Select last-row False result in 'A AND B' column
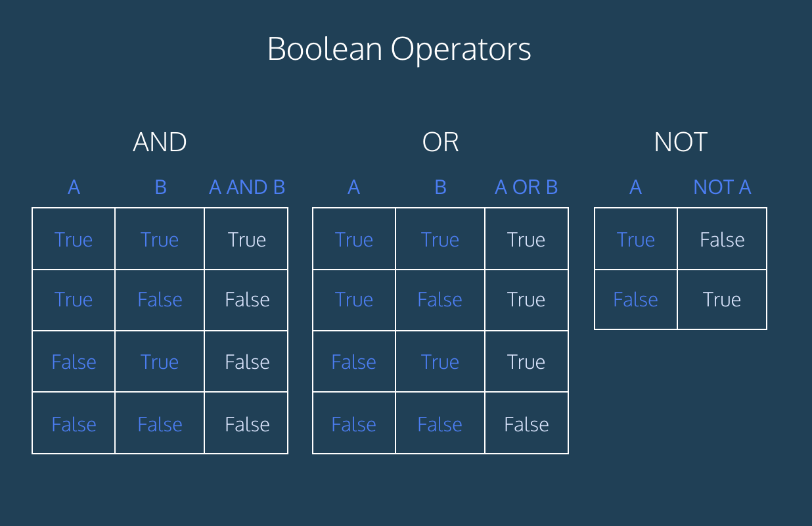This screenshot has height=526, width=812. pos(247,424)
